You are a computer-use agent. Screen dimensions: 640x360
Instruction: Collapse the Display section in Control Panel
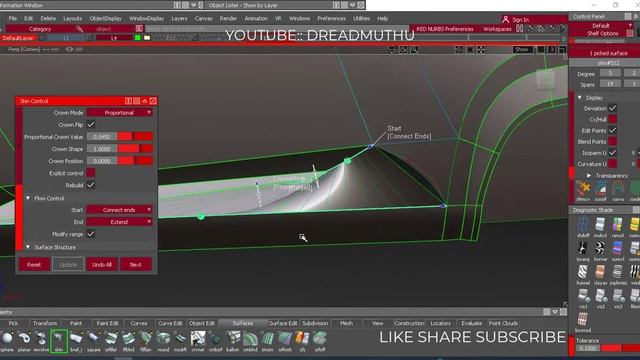point(580,98)
